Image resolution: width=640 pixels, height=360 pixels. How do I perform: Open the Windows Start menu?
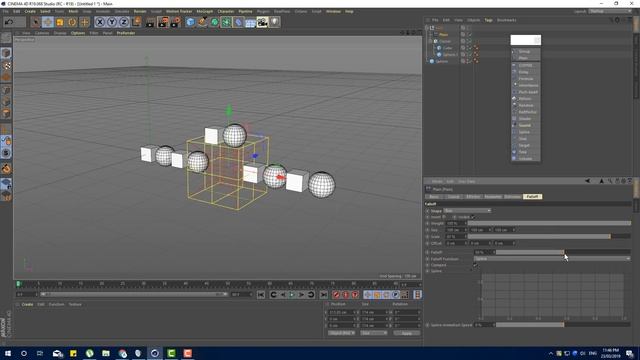pyautogui.click(x=7, y=353)
